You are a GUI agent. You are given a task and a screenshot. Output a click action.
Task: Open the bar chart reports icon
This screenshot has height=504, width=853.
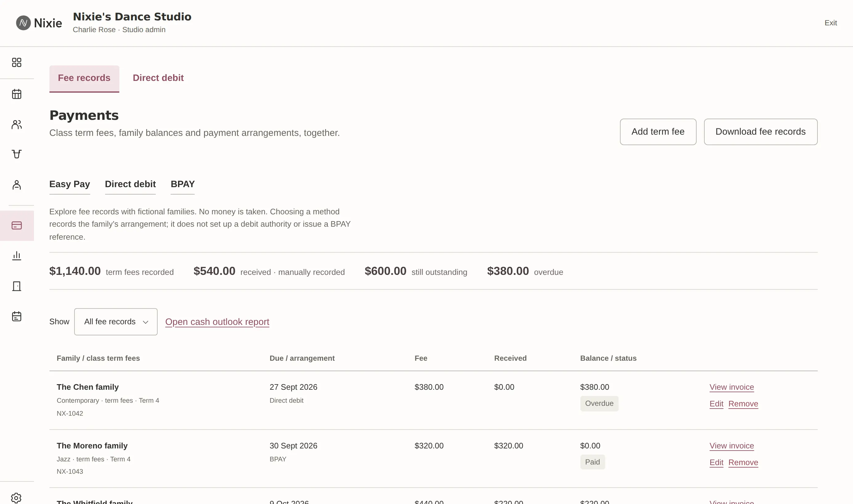click(17, 256)
